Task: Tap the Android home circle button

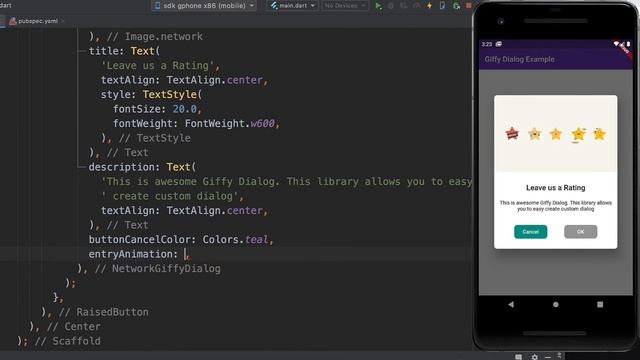Action: [x=556, y=304]
